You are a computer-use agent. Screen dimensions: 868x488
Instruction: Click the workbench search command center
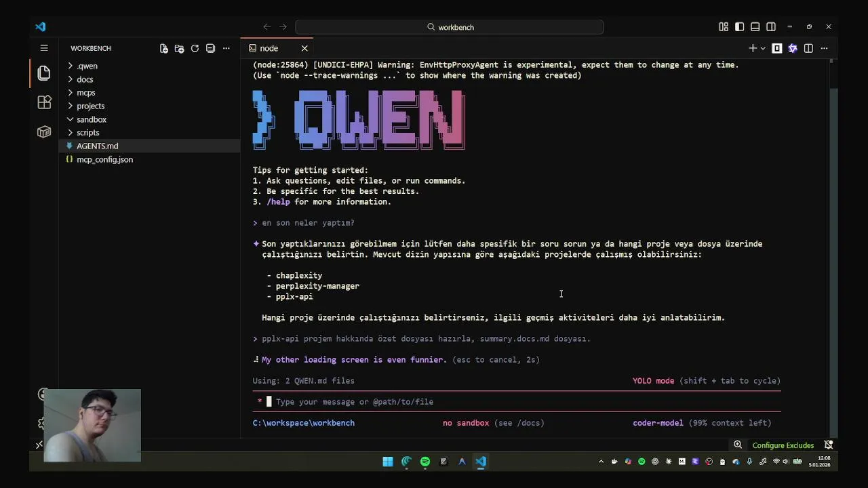coord(450,27)
